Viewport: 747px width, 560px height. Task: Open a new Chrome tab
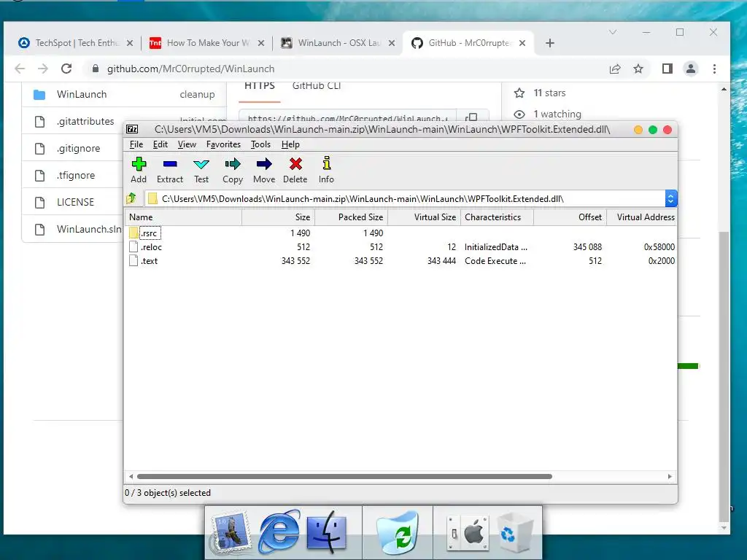coord(550,43)
